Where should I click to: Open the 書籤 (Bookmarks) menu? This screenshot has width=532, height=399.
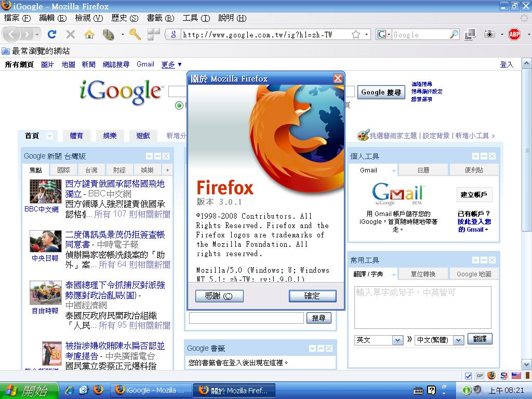pyautogui.click(x=161, y=18)
